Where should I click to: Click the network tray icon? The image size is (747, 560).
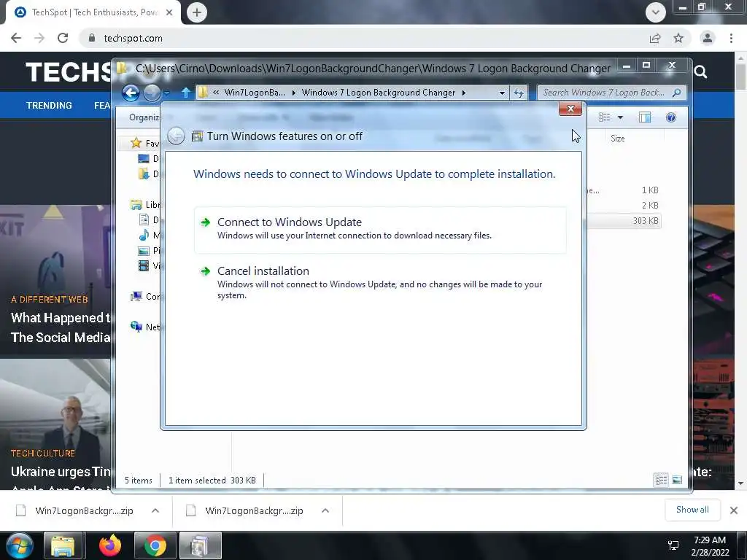pos(673,545)
